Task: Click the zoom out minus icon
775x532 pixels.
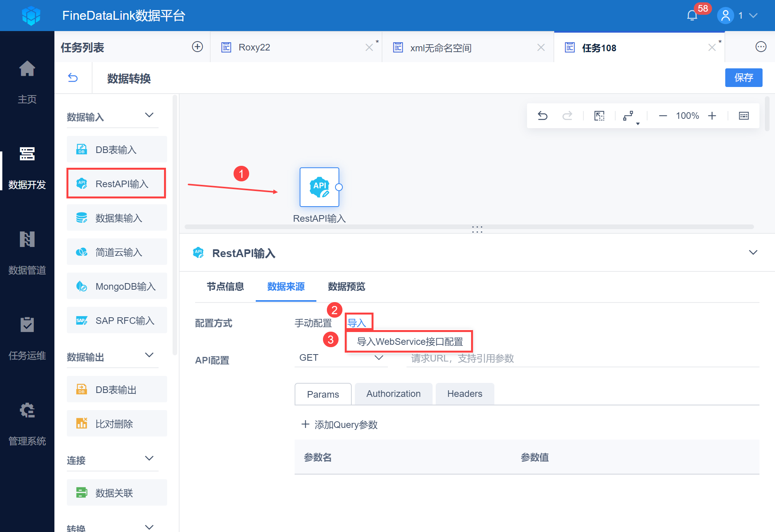Action: pyautogui.click(x=663, y=116)
